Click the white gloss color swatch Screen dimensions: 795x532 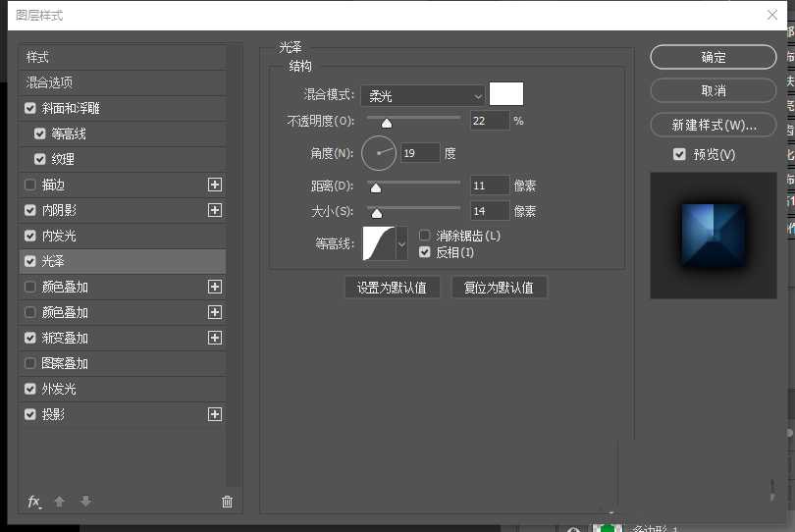[506, 94]
